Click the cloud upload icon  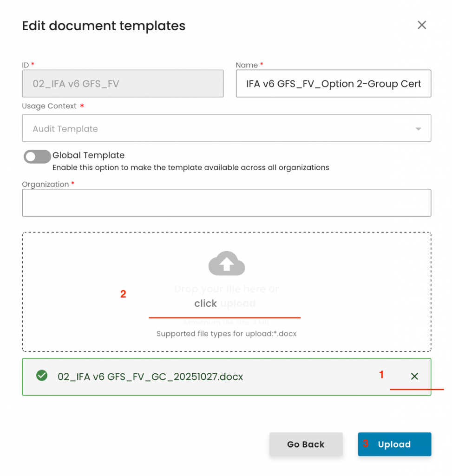pos(226,264)
